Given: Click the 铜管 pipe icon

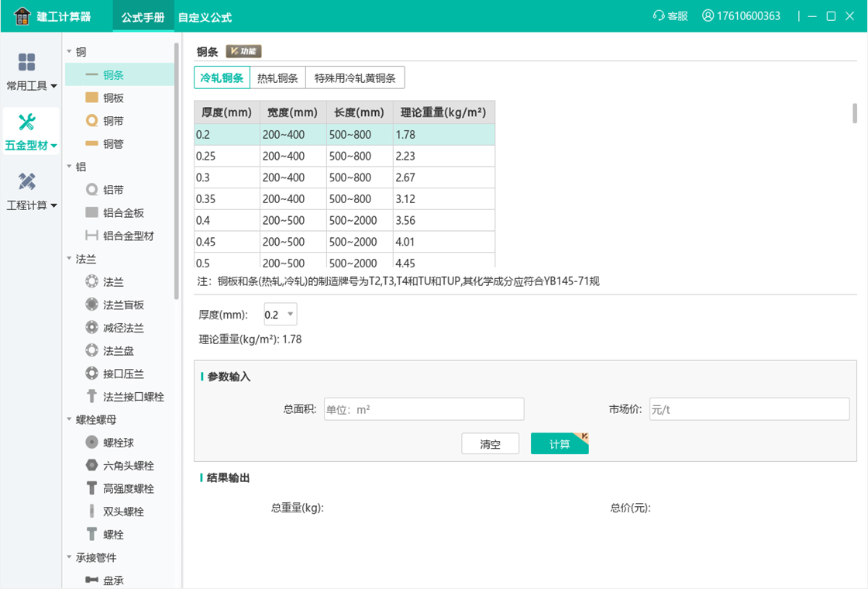Looking at the screenshot, I should coord(92,144).
